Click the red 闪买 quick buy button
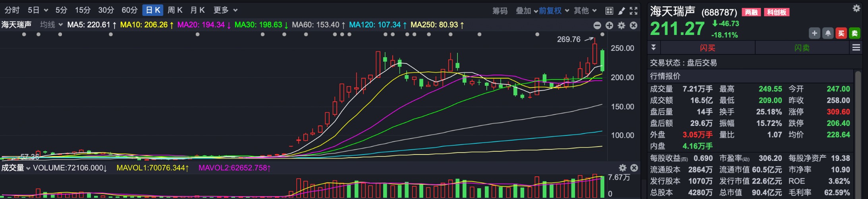The height and width of the screenshot is (199, 868). click(x=707, y=48)
